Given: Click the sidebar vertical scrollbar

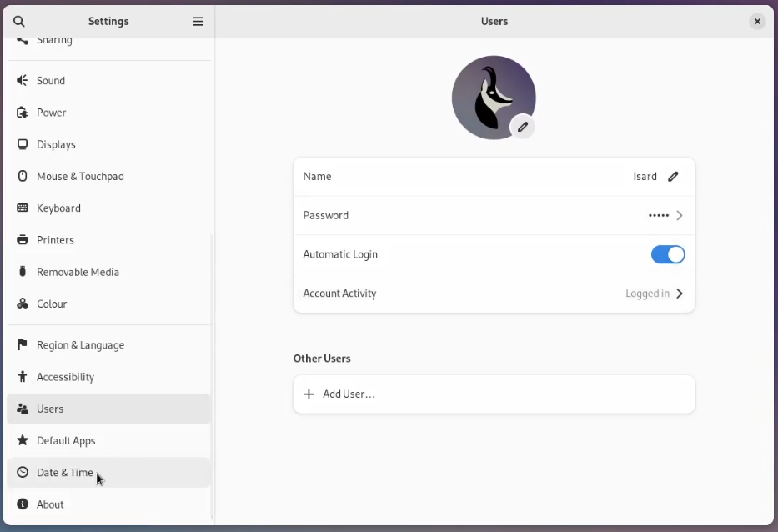Looking at the screenshot, I should (x=212, y=375).
